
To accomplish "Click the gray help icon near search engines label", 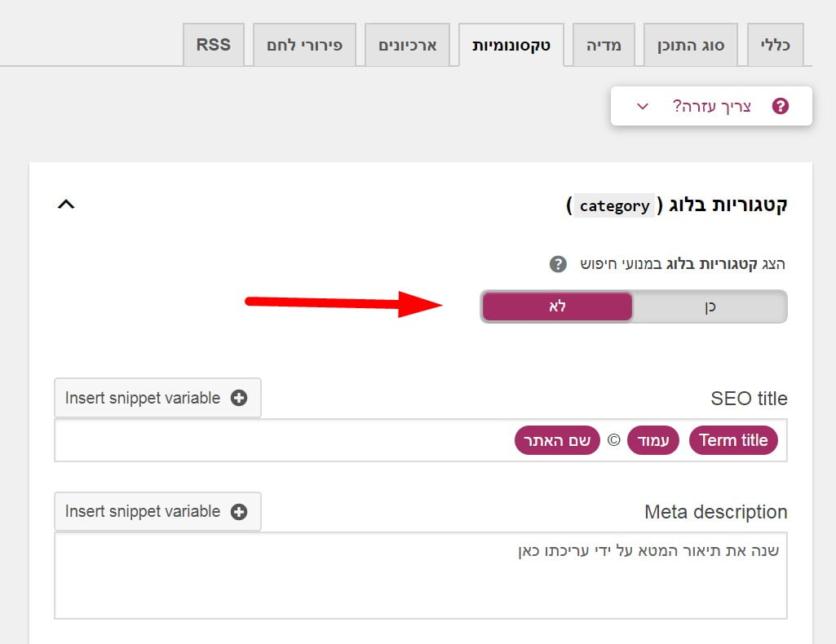I will 557,264.
